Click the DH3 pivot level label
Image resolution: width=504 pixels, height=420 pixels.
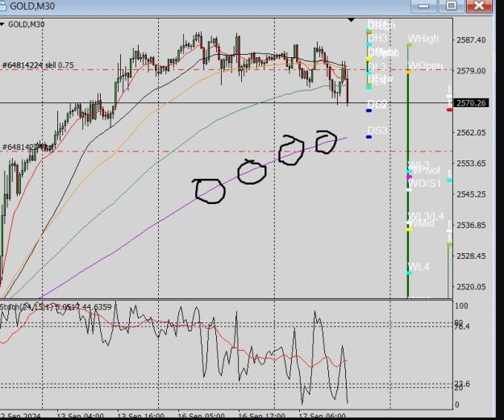point(377,38)
